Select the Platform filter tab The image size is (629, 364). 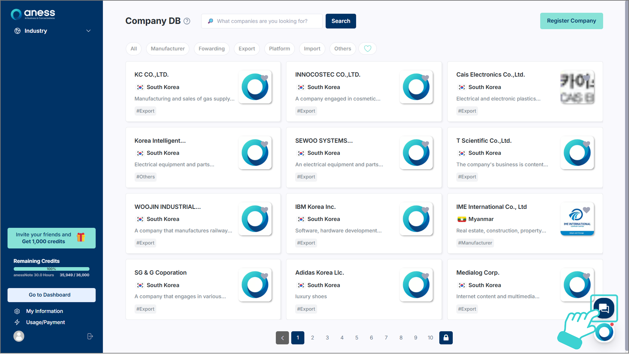pos(279,49)
